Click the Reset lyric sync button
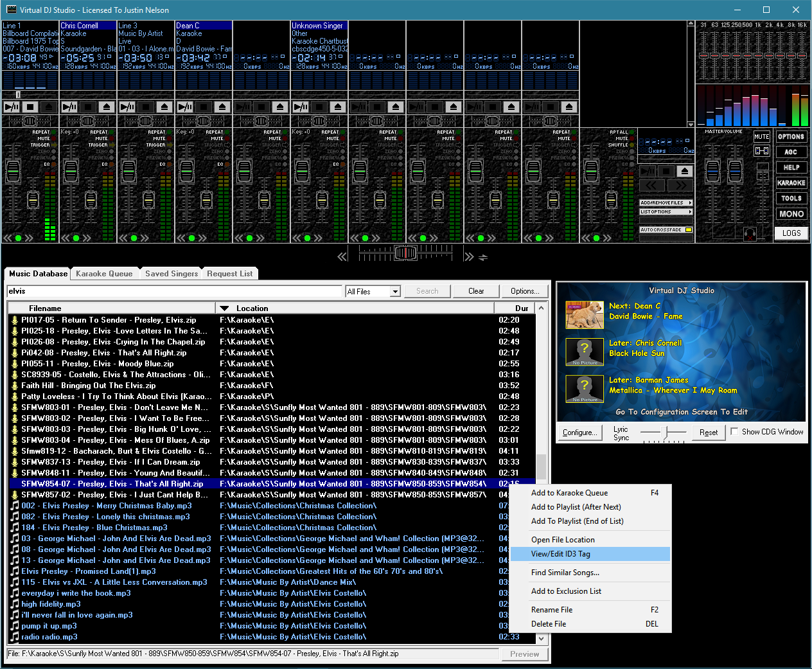The image size is (812, 669). (709, 433)
